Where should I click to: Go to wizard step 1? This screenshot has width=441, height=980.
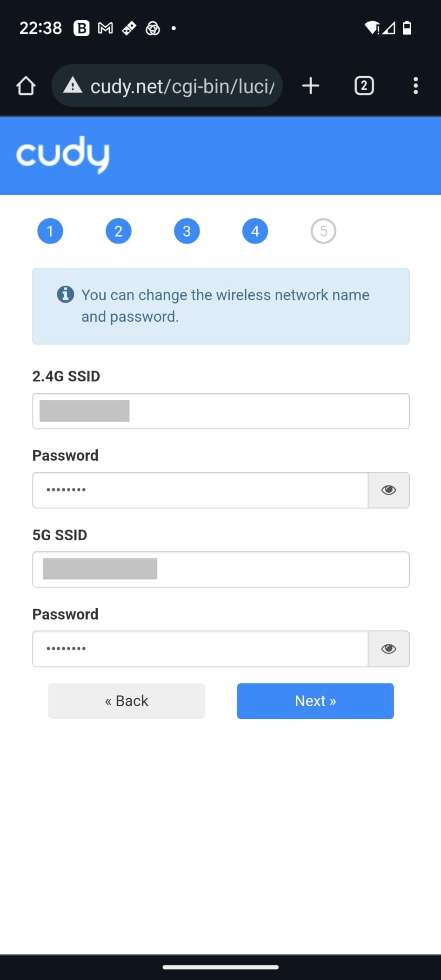50,231
